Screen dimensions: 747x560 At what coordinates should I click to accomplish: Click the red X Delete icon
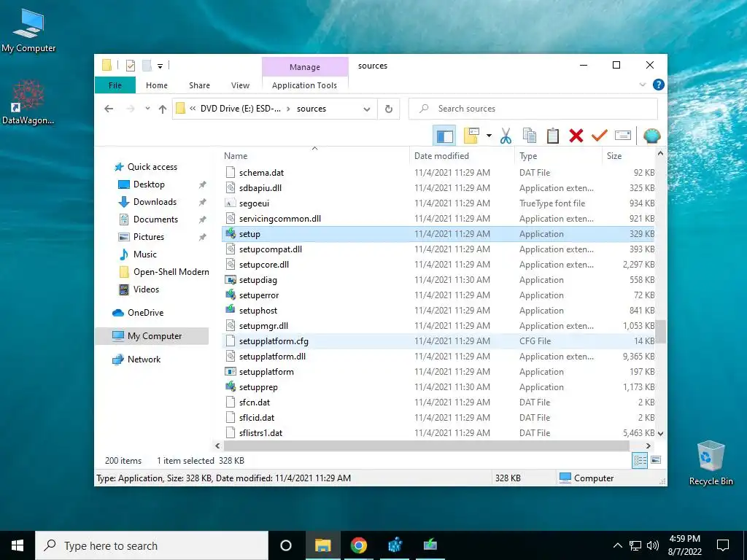pos(576,136)
